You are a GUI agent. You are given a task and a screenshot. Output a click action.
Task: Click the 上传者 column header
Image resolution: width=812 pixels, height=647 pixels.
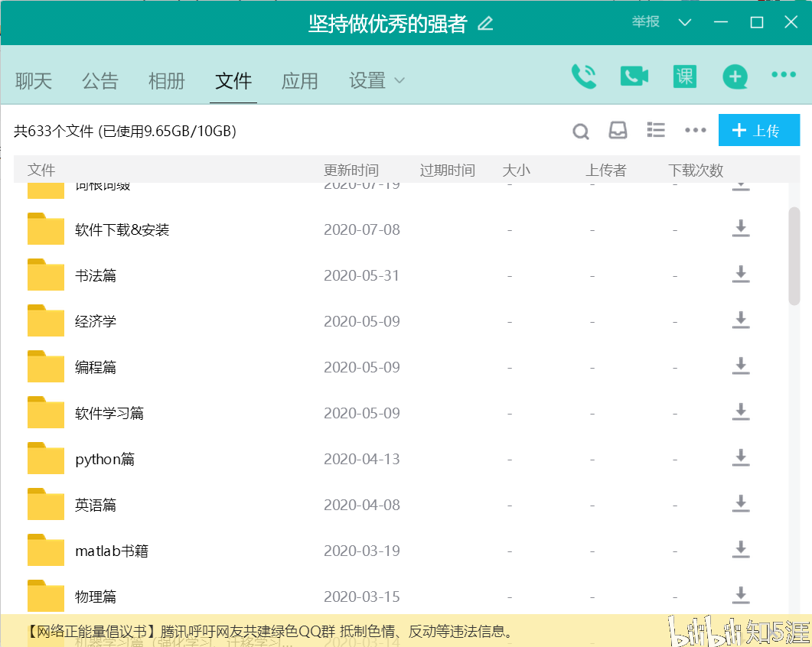coord(606,171)
